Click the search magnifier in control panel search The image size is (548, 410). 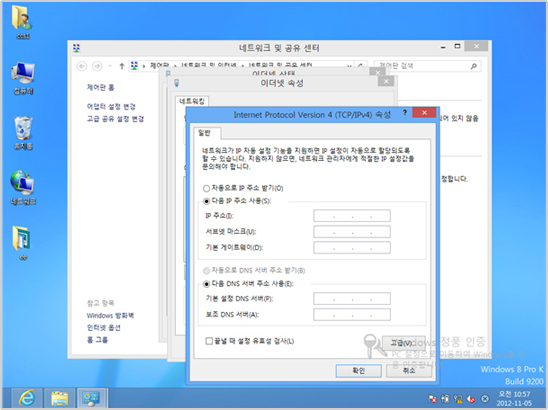[x=474, y=66]
